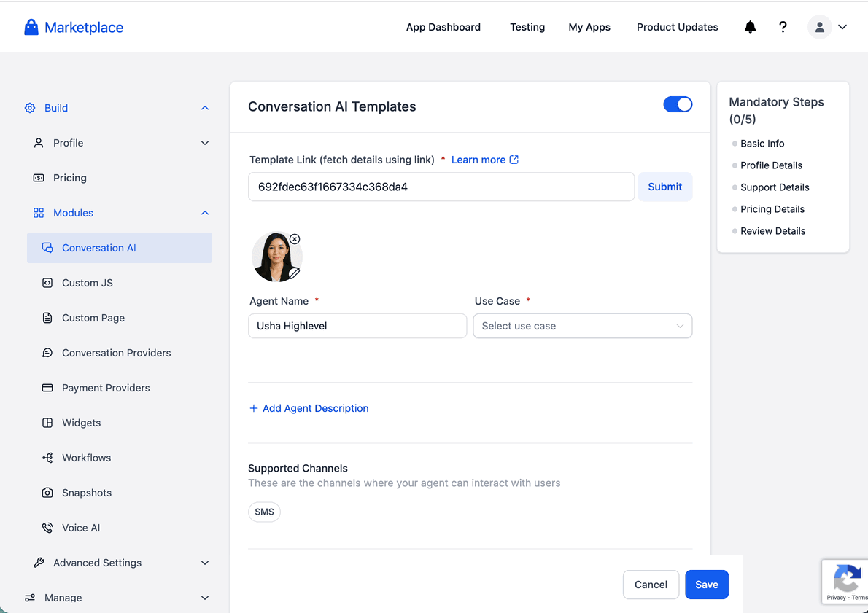Viewport: 868px width, 613px height.
Task: Open the Select use case dropdown
Action: [582, 326]
